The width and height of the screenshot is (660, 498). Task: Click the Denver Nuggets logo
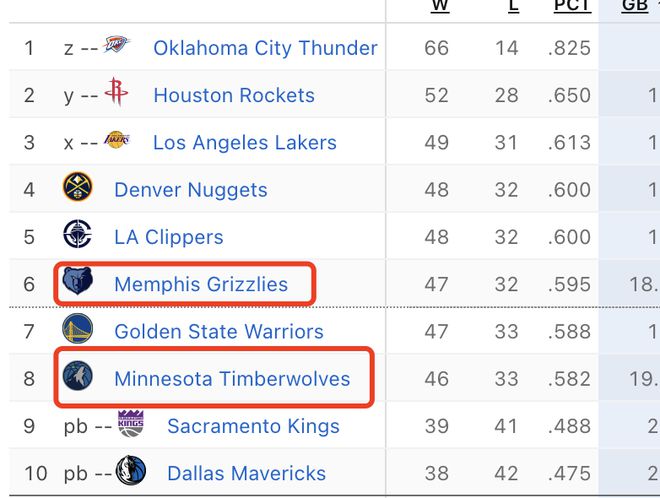pyautogui.click(x=77, y=186)
